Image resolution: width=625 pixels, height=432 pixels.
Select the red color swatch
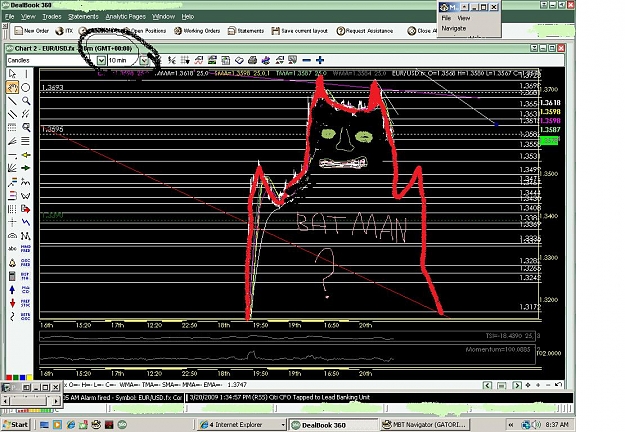point(9,377)
